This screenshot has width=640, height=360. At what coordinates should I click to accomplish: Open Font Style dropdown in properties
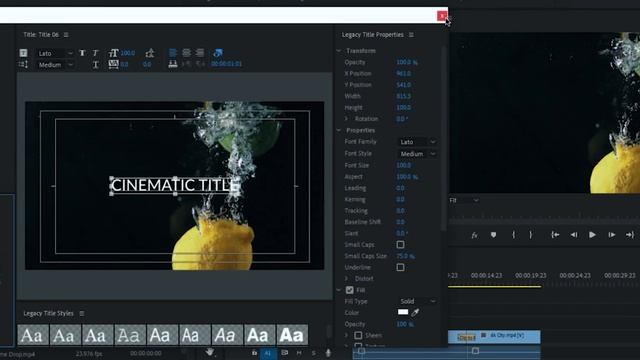point(417,154)
